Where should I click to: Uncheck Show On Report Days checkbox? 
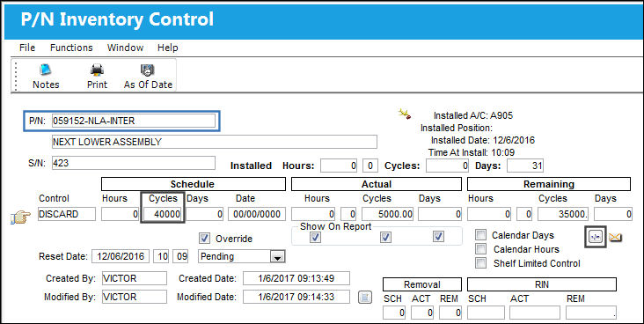click(x=439, y=237)
